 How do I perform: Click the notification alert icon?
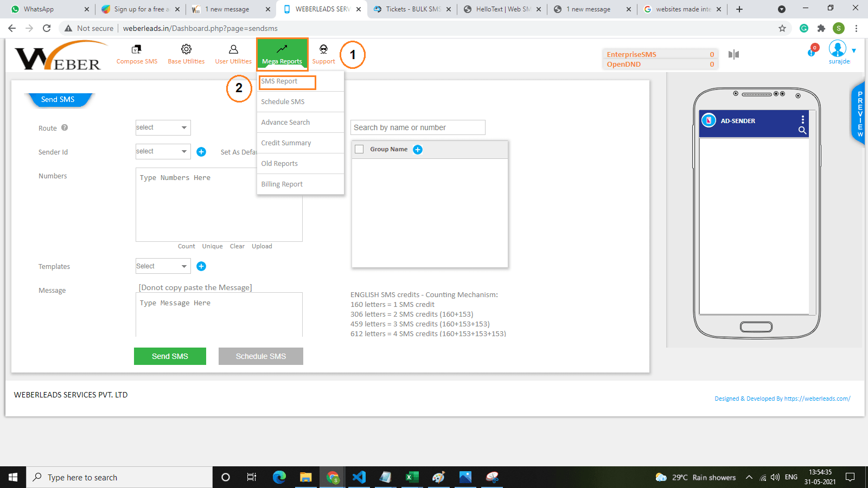coord(812,52)
